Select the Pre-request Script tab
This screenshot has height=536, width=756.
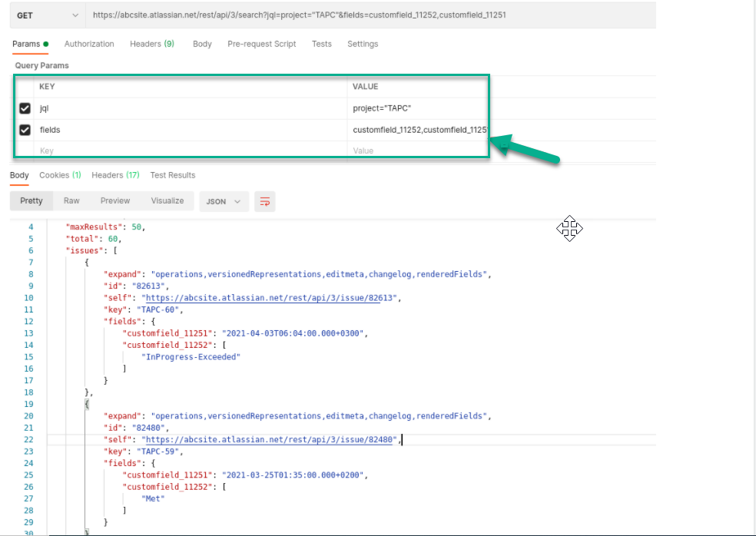point(261,44)
